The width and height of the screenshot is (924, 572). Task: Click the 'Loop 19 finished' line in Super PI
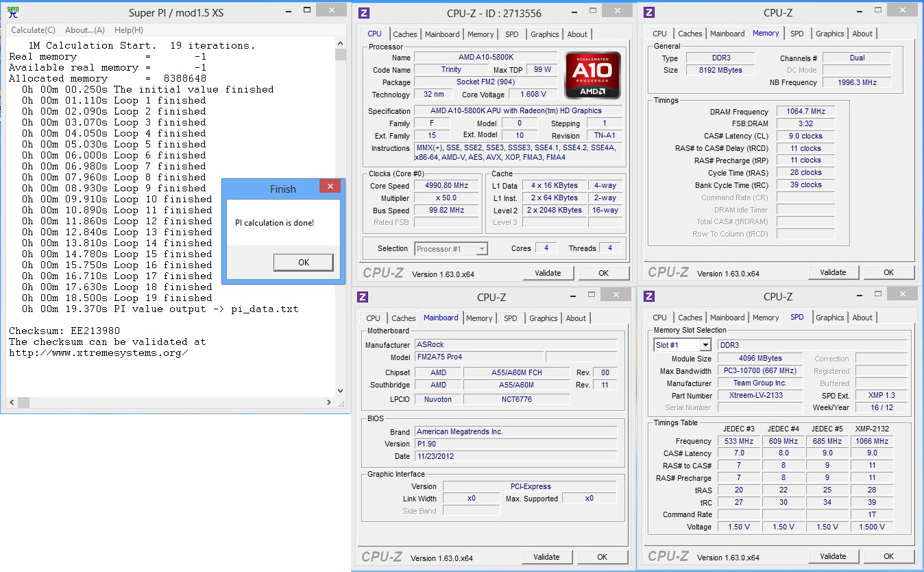117,298
